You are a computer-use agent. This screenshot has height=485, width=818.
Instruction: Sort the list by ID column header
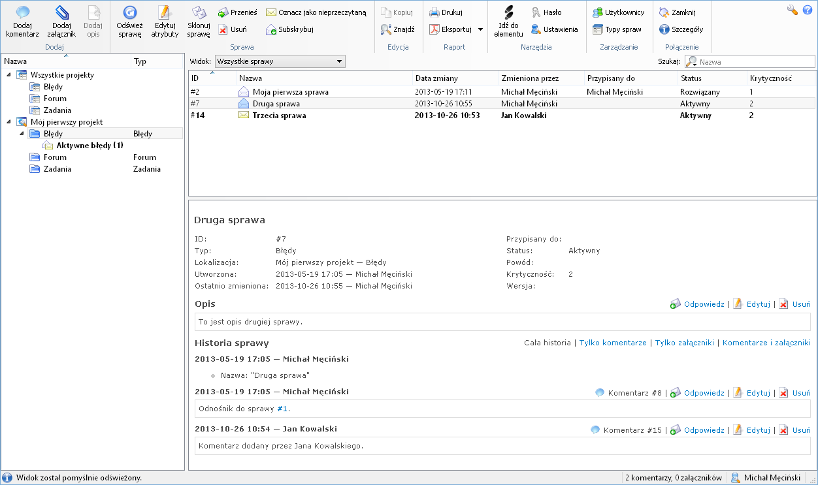pyautogui.click(x=212, y=78)
